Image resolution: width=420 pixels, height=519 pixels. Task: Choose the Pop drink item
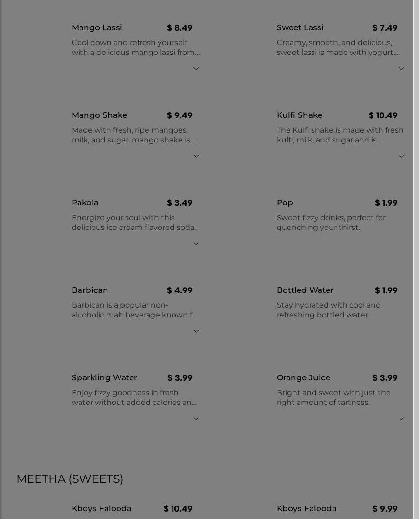285,203
